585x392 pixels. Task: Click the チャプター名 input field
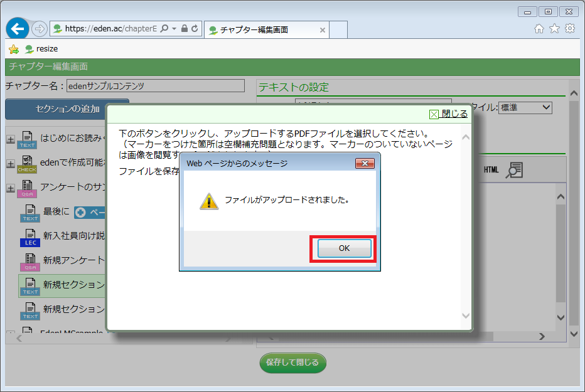[x=156, y=86]
